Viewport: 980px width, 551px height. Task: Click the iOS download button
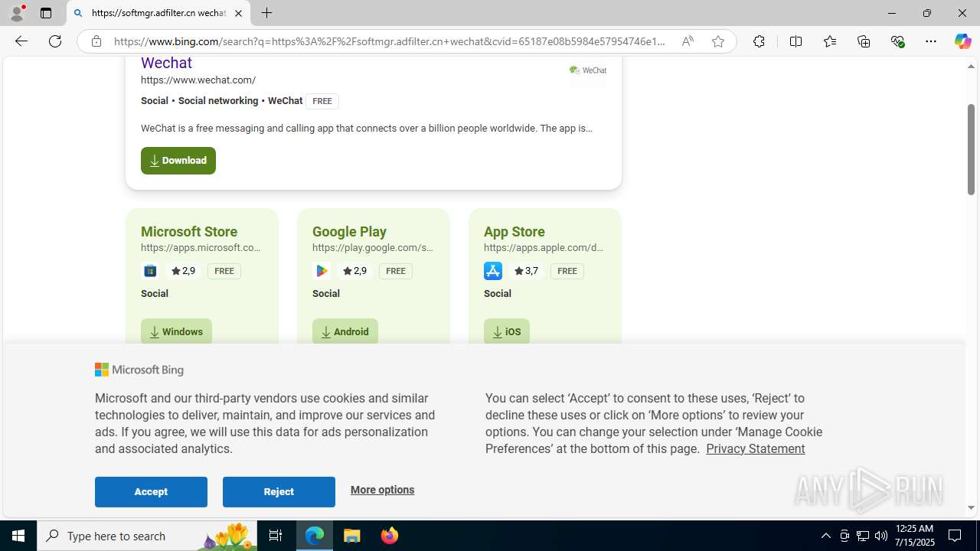pyautogui.click(x=507, y=331)
